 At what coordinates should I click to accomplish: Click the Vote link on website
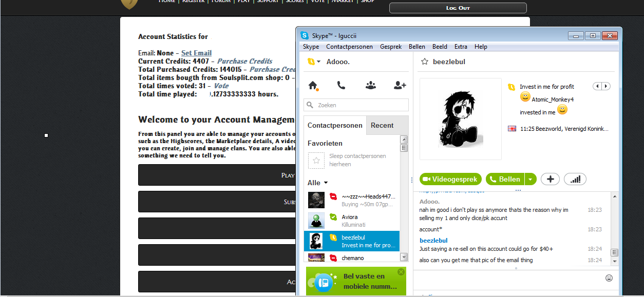221,86
